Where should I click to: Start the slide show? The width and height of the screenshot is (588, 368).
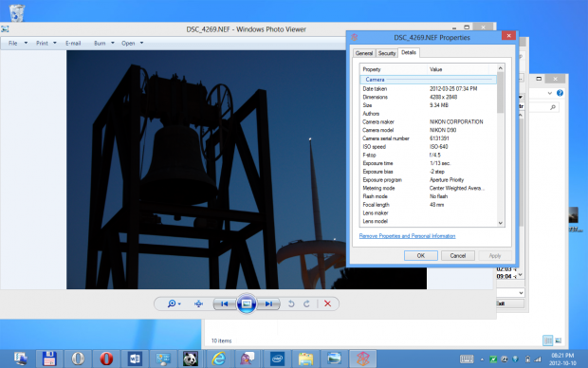pos(247,304)
